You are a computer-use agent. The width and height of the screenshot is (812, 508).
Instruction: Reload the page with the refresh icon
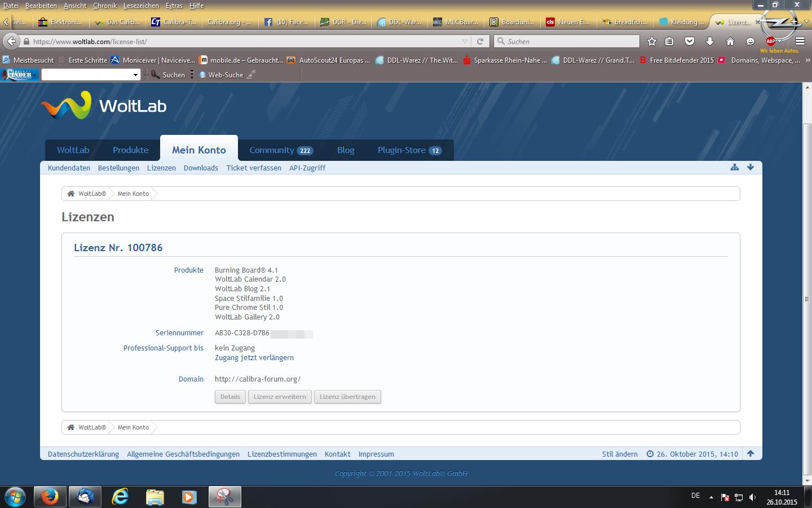coord(480,41)
